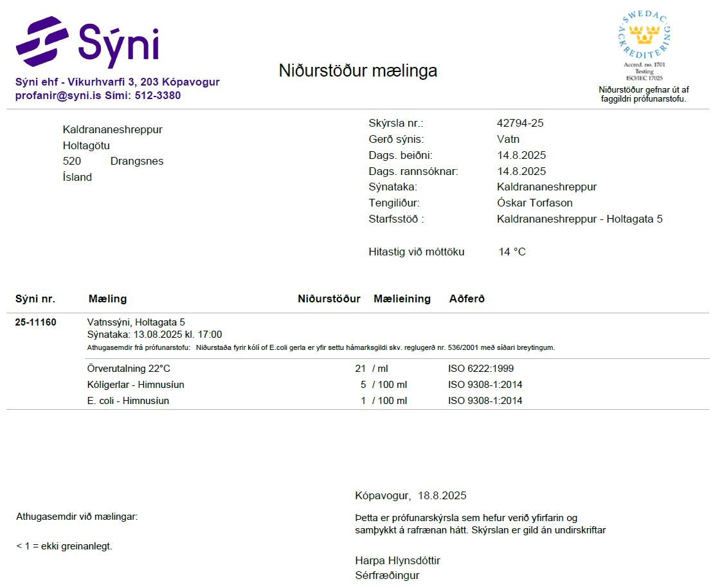Select the E. coli - Himnusíun row label

tap(128, 401)
